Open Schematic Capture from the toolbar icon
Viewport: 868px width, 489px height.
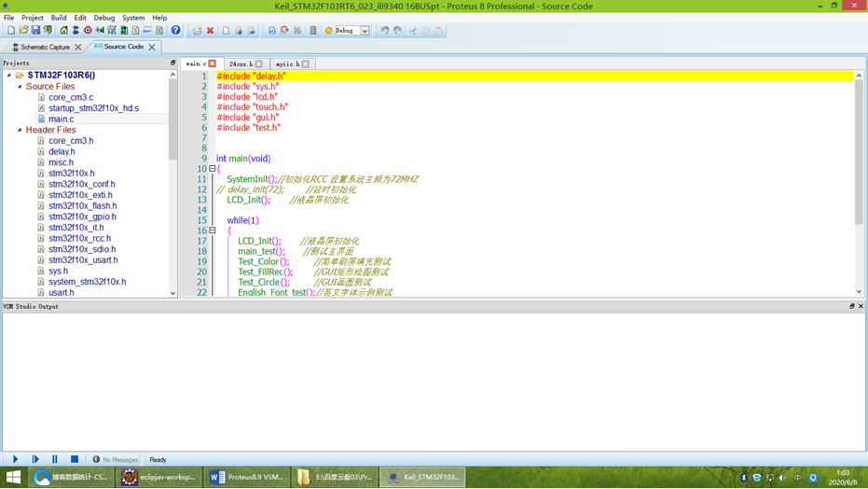pyautogui.click(x=76, y=31)
